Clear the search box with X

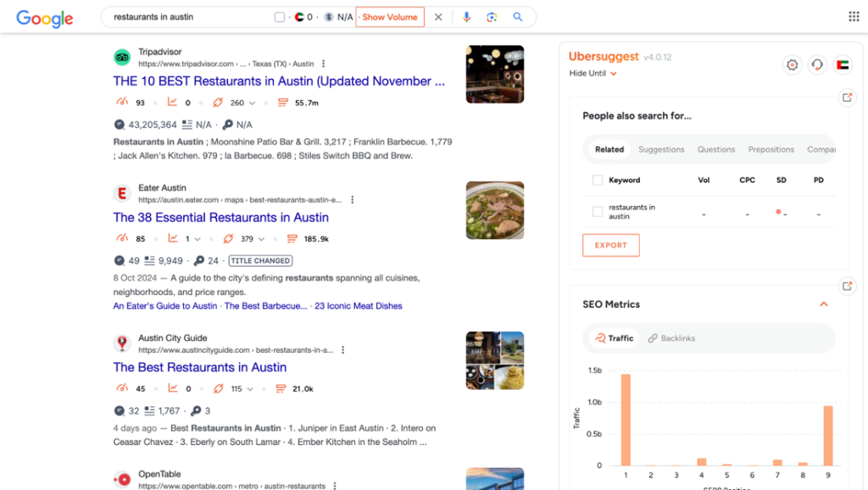click(x=438, y=17)
